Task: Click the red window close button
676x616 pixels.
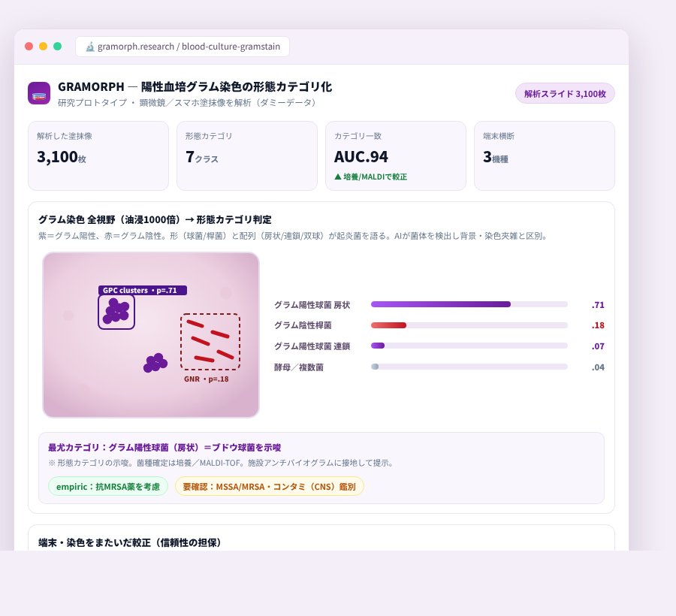Action: click(x=29, y=46)
